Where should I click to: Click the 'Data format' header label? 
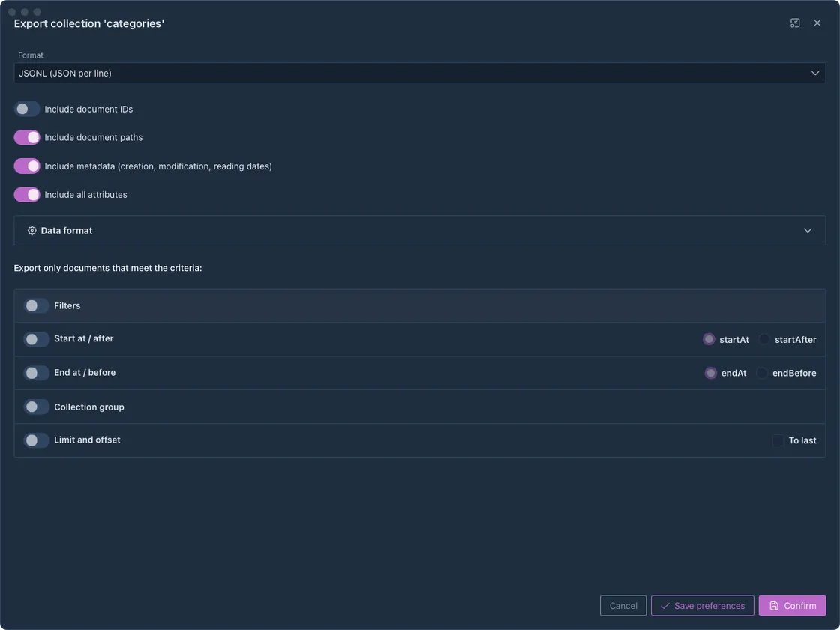(x=67, y=230)
